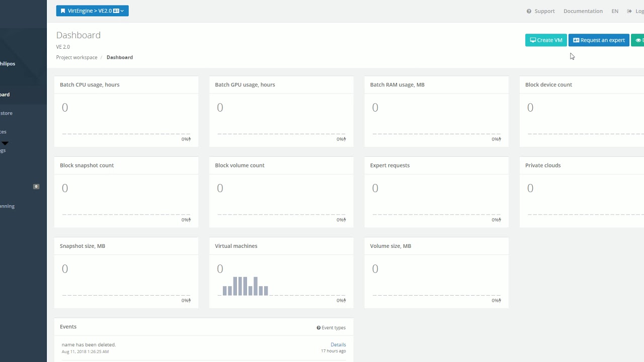
Task: Click the 'Block volume count' card title
Action: [x=239, y=165]
